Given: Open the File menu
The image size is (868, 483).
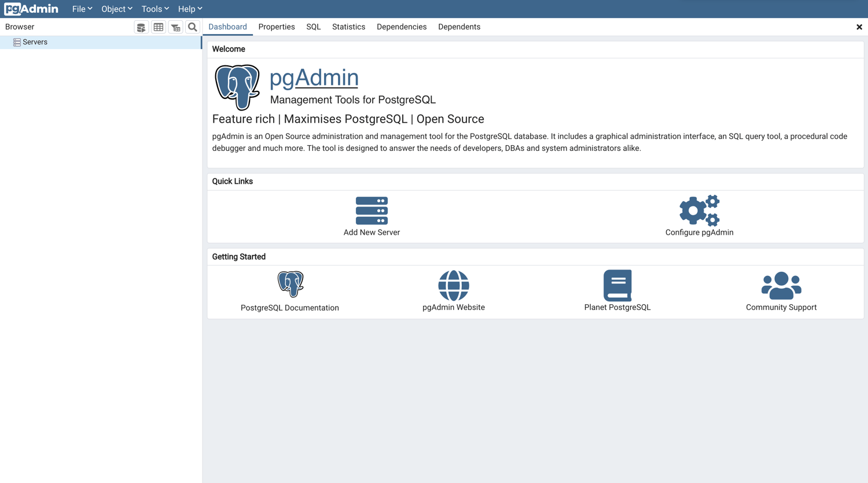Looking at the screenshot, I should [x=81, y=9].
